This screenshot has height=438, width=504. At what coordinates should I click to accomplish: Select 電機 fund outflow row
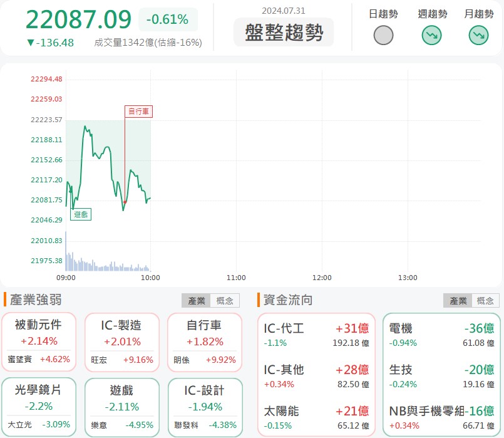pos(441,335)
